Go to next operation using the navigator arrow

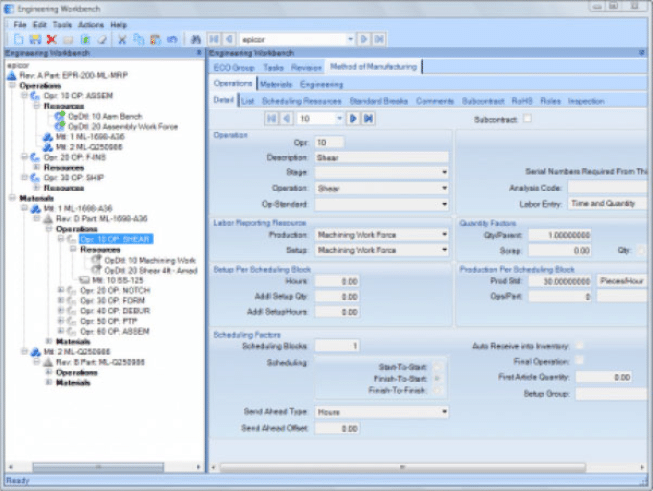click(x=353, y=118)
